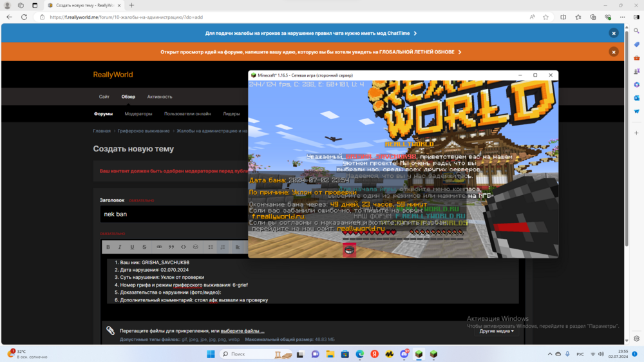This screenshot has width=644, height=362.
Task: Open the Windows Start menu
Action: pyautogui.click(x=211, y=354)
